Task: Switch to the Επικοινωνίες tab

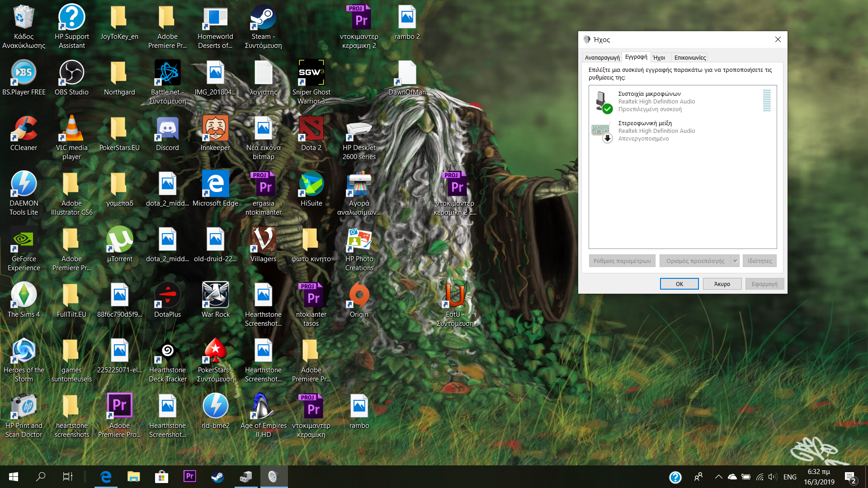Action: [690, 57]
